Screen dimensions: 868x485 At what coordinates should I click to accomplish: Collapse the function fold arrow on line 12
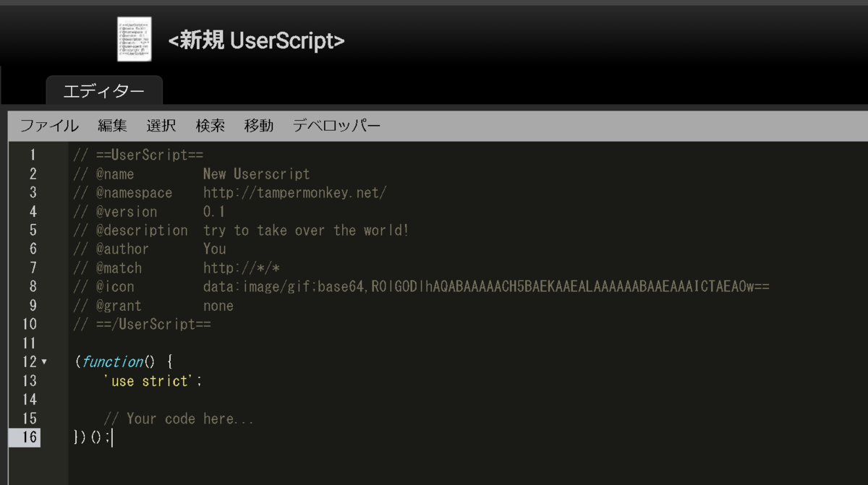point(44,362)
